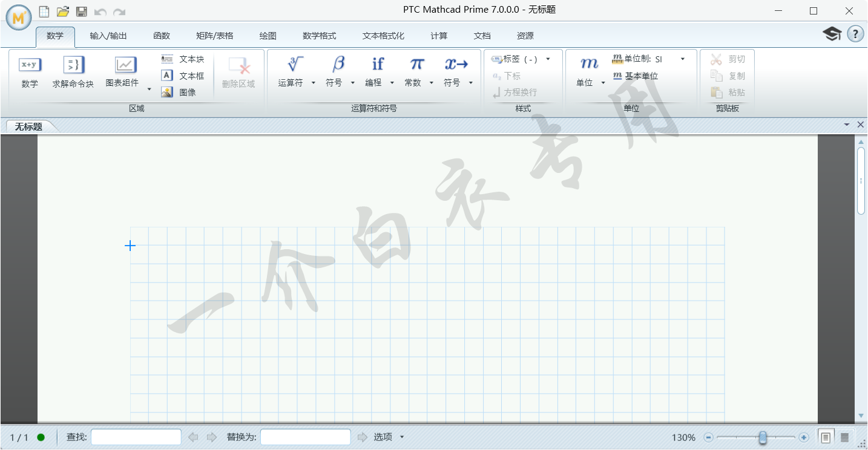Click the zoom slider handle
868x450 pixels.
point(763,437)
